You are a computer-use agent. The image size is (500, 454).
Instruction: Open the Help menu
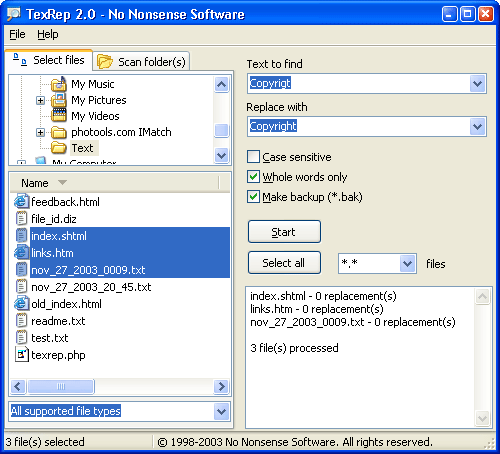48,34
